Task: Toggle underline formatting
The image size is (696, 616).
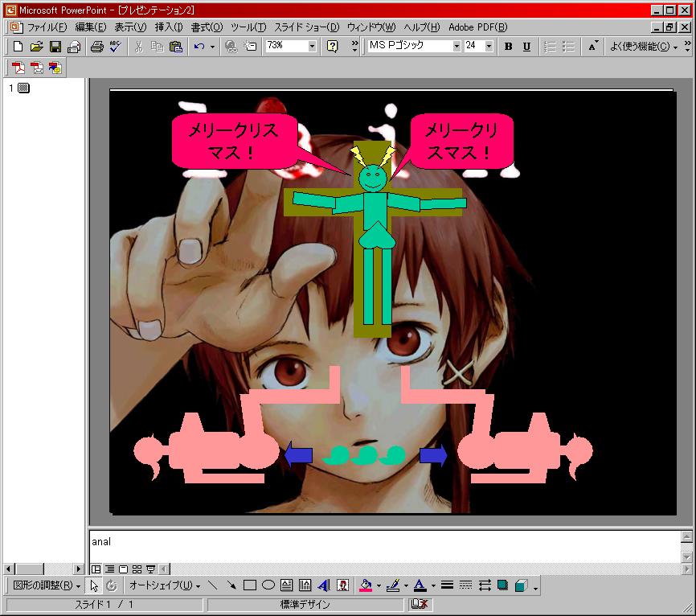Action: coord(526,47)
